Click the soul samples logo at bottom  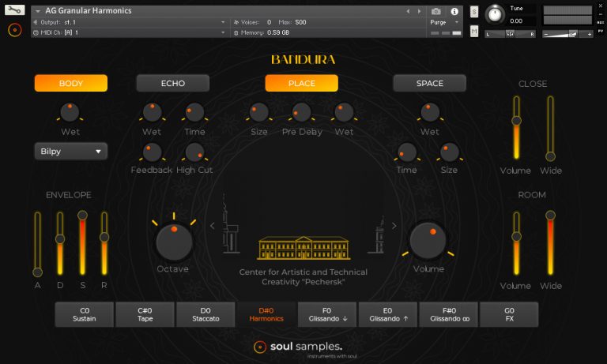click(x=298, y=347)
